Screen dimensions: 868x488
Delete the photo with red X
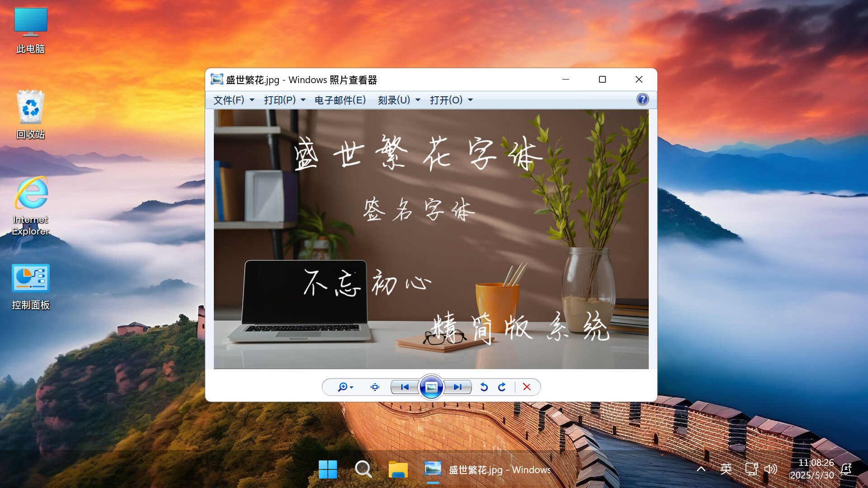point(527,387)
